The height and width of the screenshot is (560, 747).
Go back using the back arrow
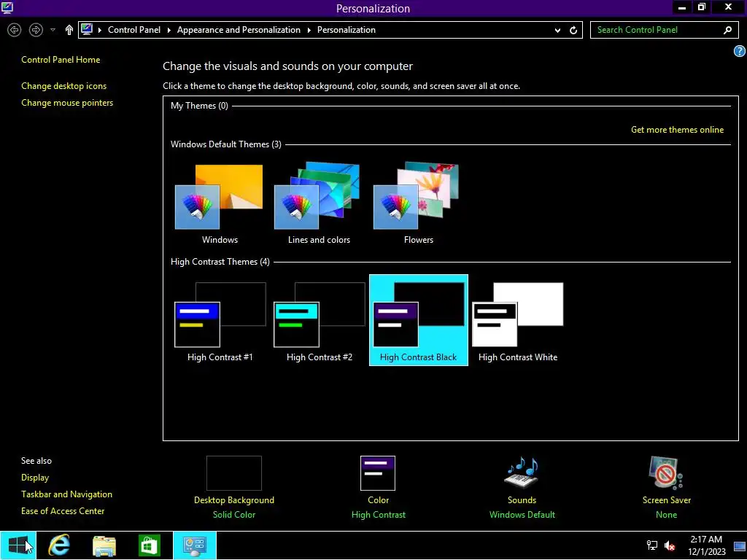coord(15,30)
